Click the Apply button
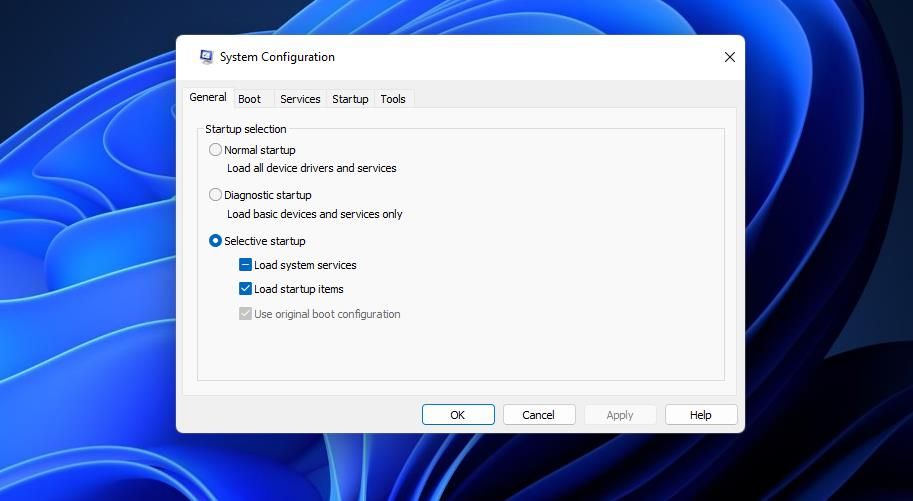Image resolution: width=913 pixels, height=501 pixels. [620, 415]
